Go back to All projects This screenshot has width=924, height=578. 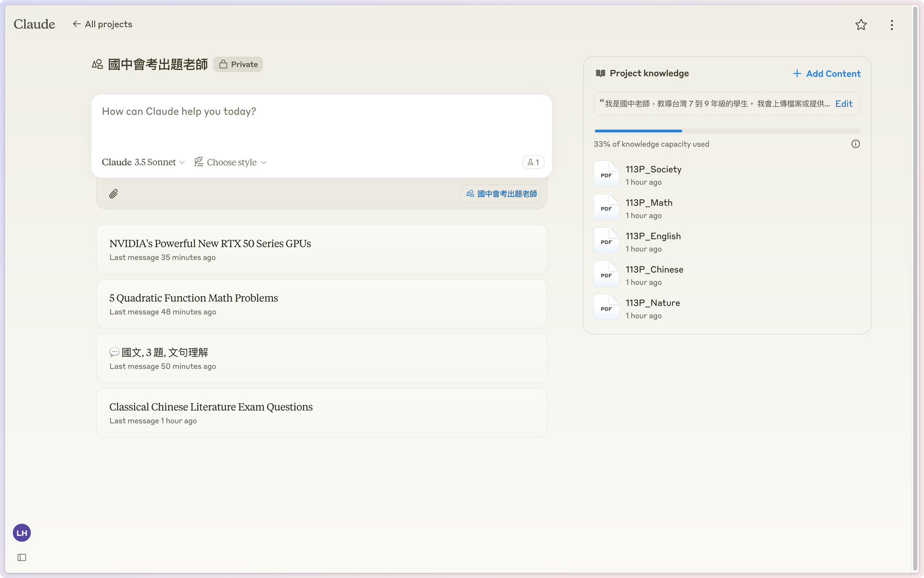(x=103, y=24)
